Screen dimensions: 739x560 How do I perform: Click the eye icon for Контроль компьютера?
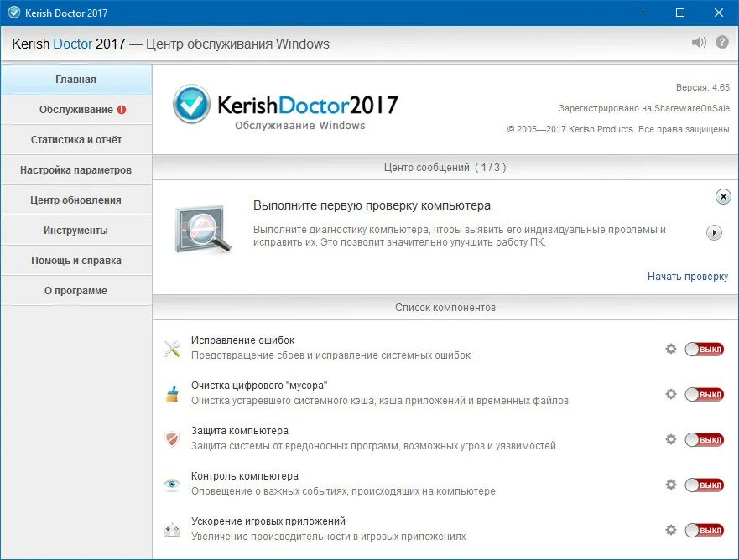[x=172, y=485]
